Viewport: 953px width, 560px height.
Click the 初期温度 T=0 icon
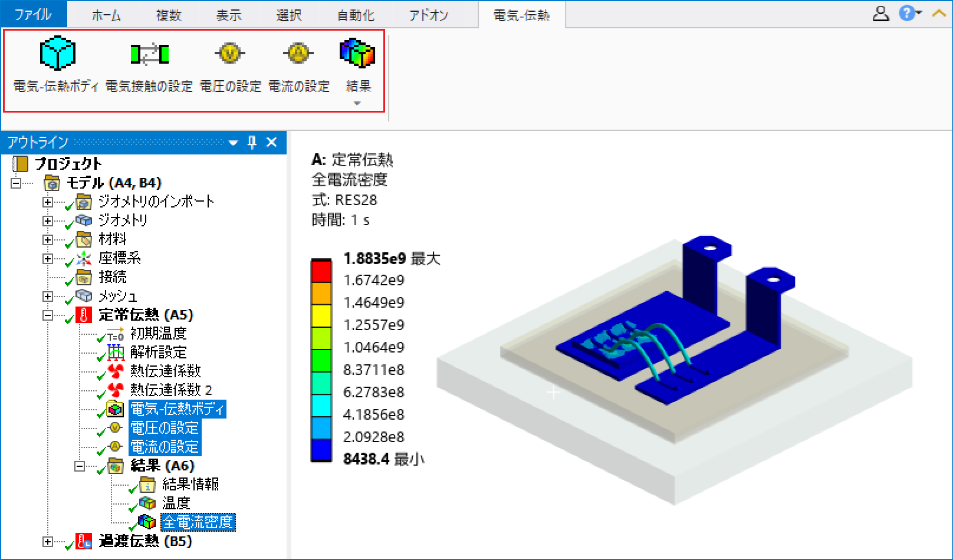(x=116, y=334)
